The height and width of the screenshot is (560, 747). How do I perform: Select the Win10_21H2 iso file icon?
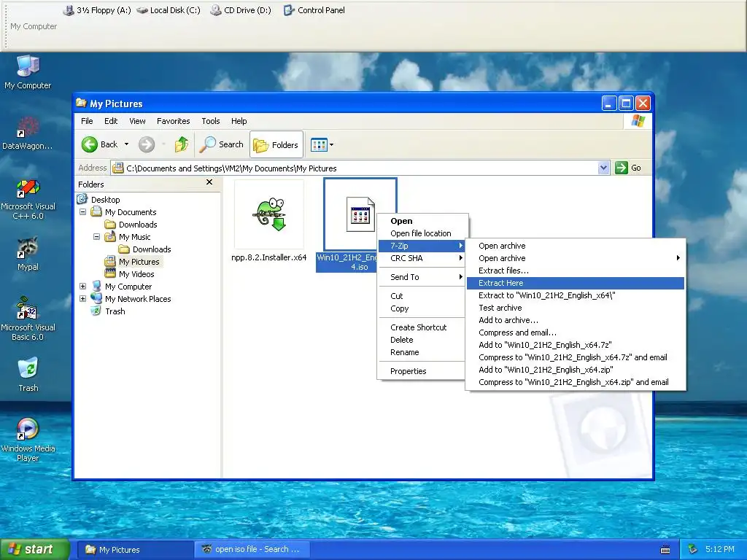(360, 214)
